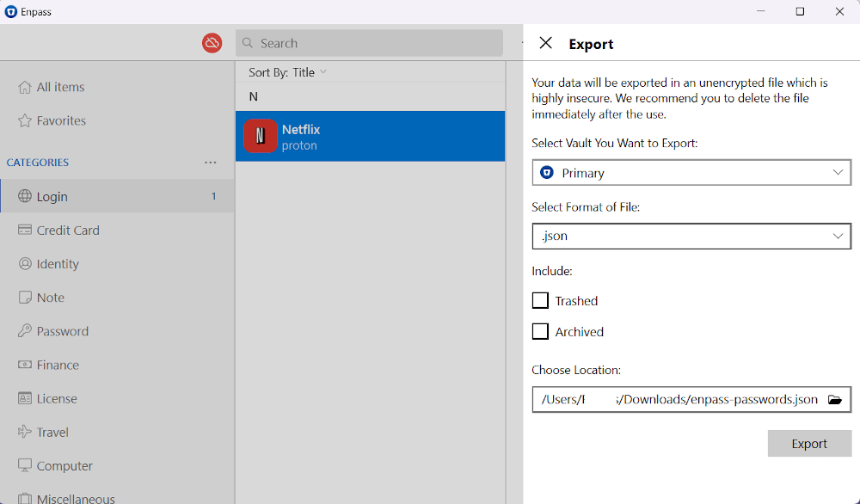The height and width of the screenshot is (504, 860).
Task: Open the folder browser for export location
Action: click(x=834, y=399)
